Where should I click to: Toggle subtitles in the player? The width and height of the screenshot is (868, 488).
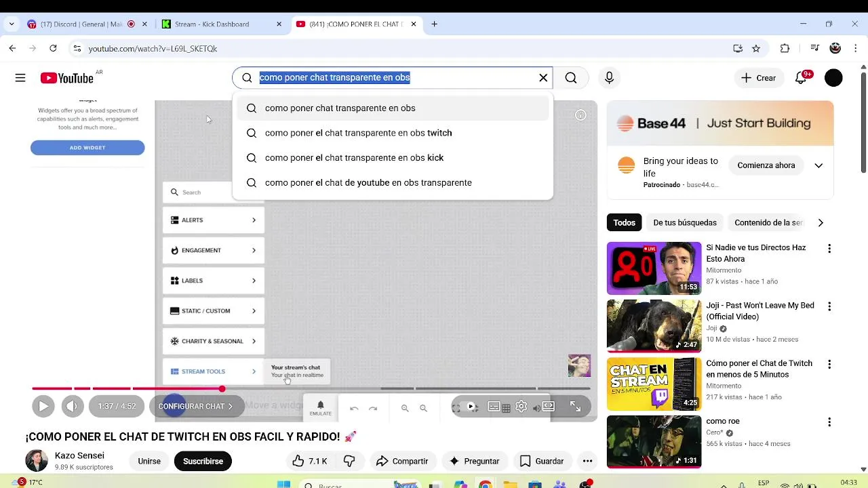click(494, 407)
